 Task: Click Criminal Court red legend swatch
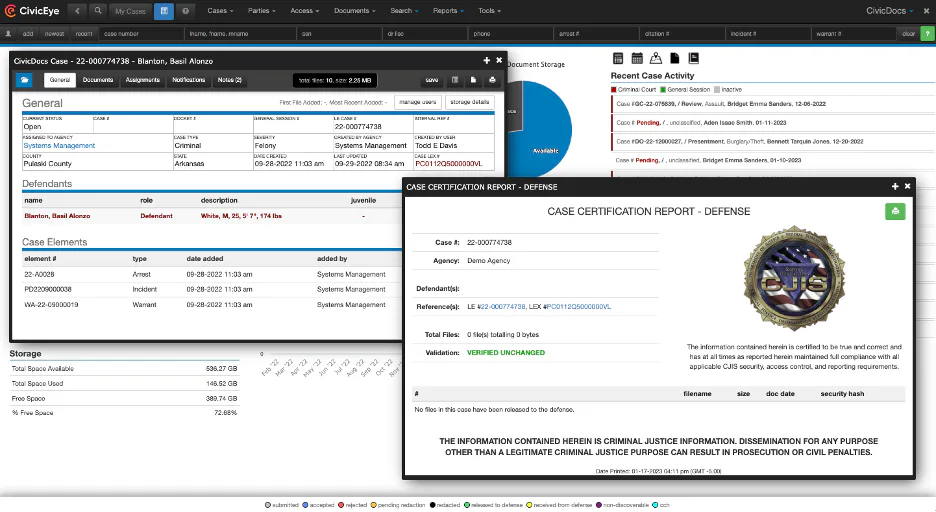click(x=614, y=90)
